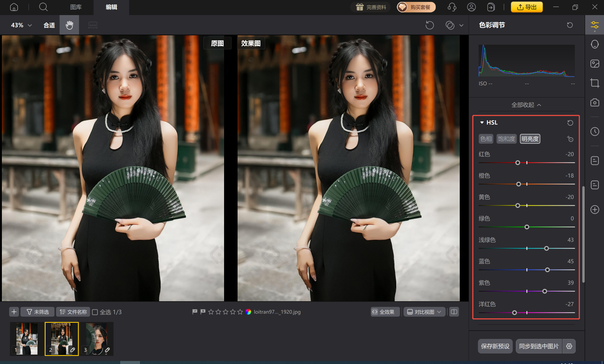604x364 pixels.
Task: Open the search icon in top bar
Action: click(x=43, y=7)
